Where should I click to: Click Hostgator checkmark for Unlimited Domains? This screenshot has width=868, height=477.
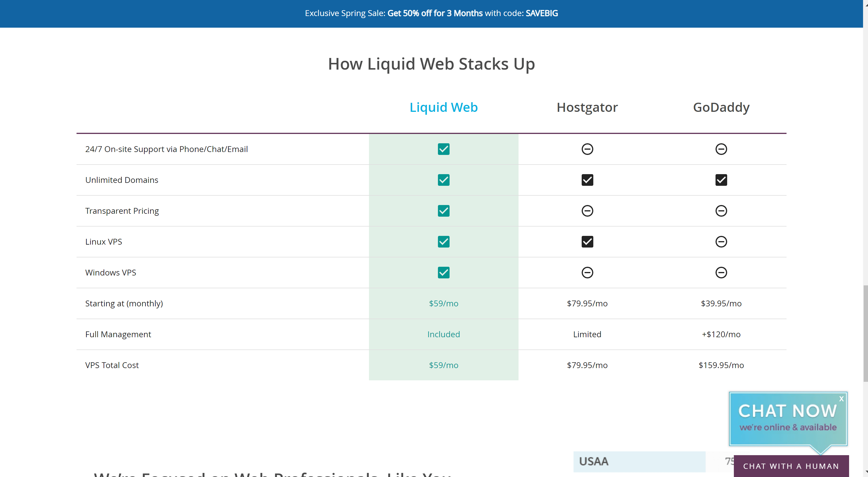tap(587, 180)
